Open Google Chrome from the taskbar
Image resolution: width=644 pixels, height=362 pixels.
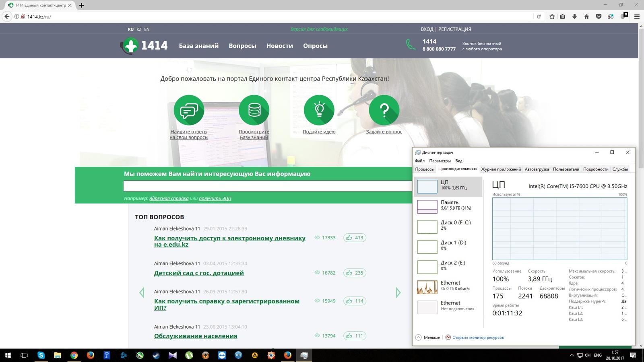click(74, 355)
